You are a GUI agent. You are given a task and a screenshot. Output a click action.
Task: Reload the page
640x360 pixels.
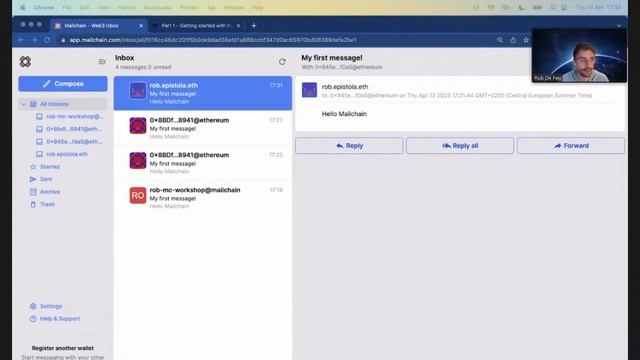[x=47, y=40]
